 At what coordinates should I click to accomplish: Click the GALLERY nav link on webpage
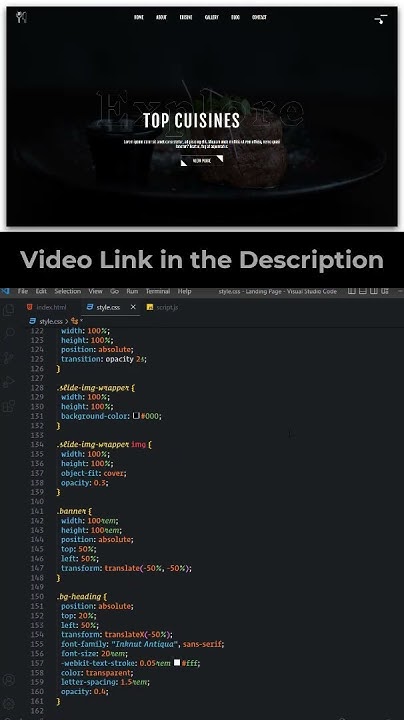tap(212, 17)
